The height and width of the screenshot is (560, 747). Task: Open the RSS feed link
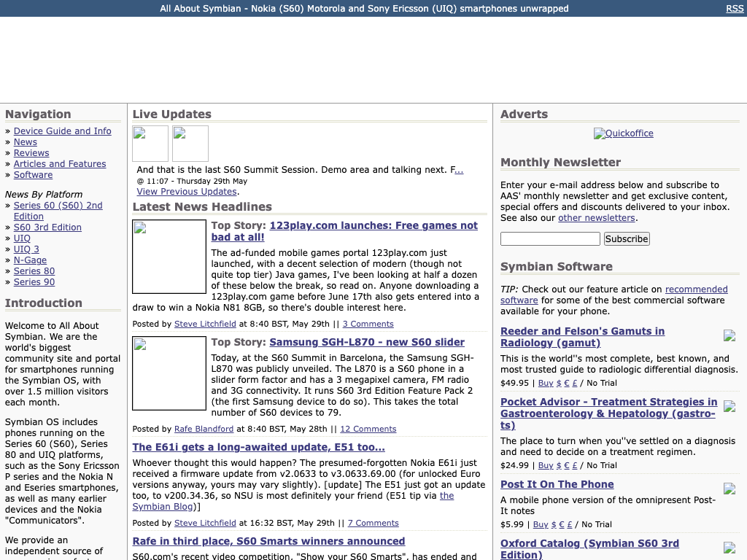pyautogui.click(x=734, y=9)
